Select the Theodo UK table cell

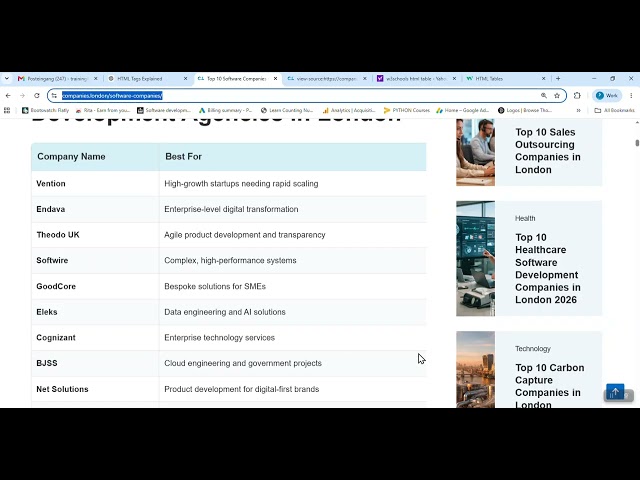95,235
